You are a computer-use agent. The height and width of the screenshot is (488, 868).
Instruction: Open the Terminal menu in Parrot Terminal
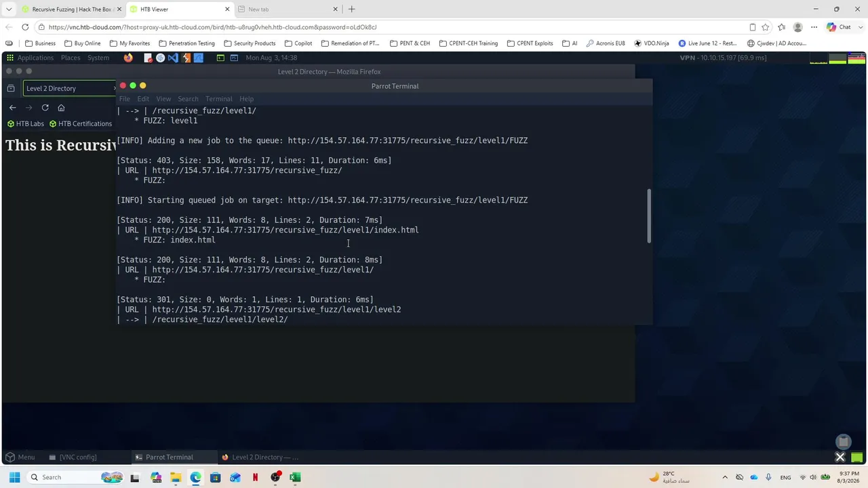tap(218, 99)
